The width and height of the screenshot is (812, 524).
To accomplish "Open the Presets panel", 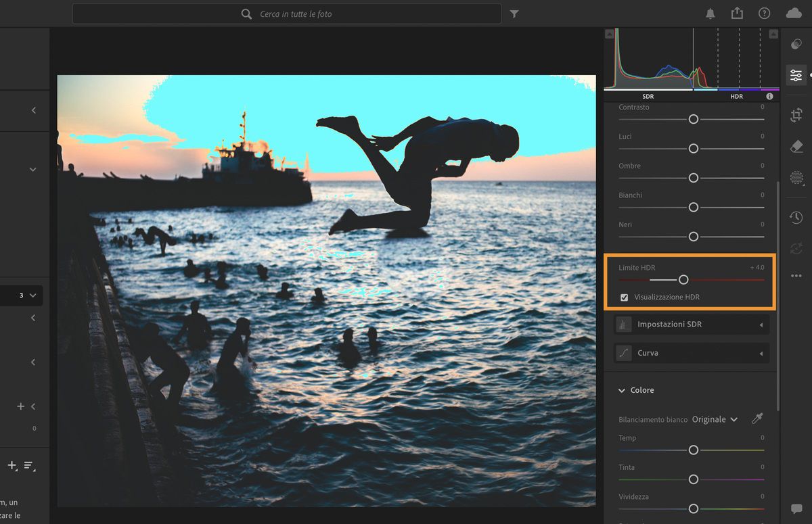I will [796, 43].
